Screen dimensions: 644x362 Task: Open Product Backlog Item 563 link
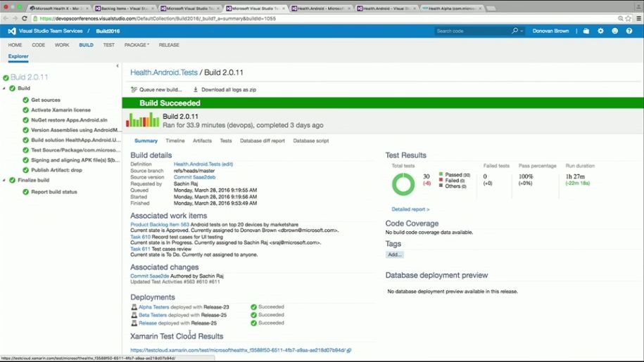[160, 225]
